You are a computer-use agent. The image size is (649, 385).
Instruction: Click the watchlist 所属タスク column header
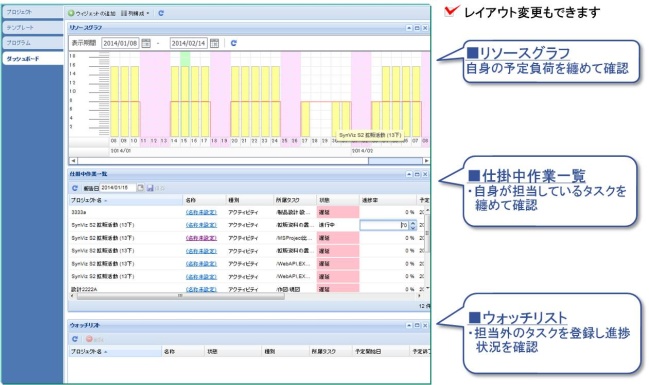pyautogui.click(x=330, y=351)
